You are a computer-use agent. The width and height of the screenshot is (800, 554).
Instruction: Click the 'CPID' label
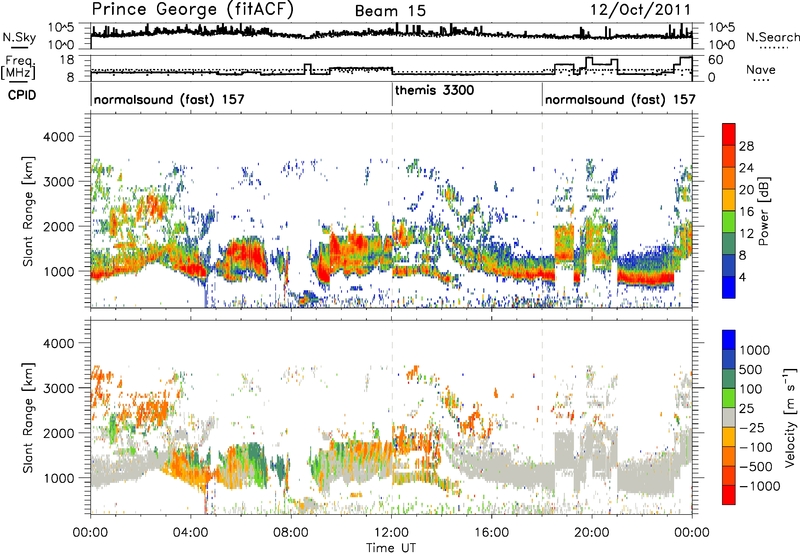point(22,95)
